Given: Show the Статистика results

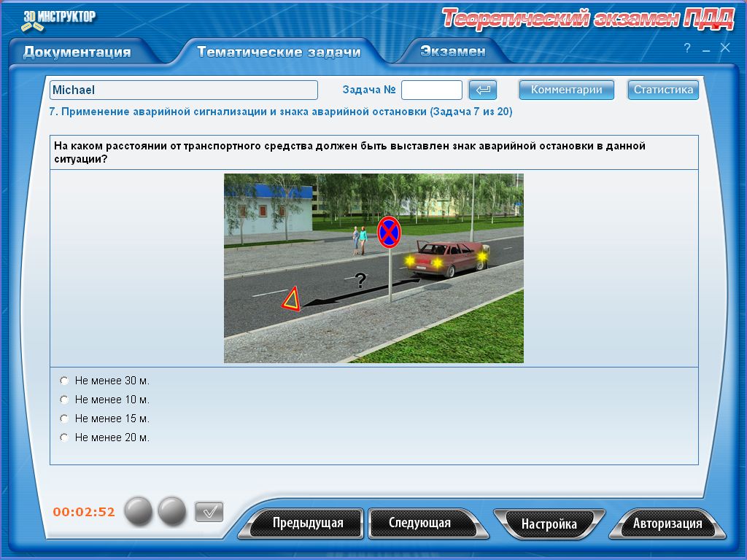Looking at the screenshot, I should [662, 90].
